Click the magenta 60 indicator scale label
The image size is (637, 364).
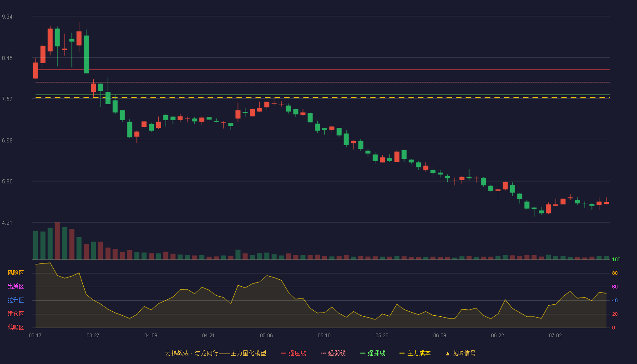[614, 287]
